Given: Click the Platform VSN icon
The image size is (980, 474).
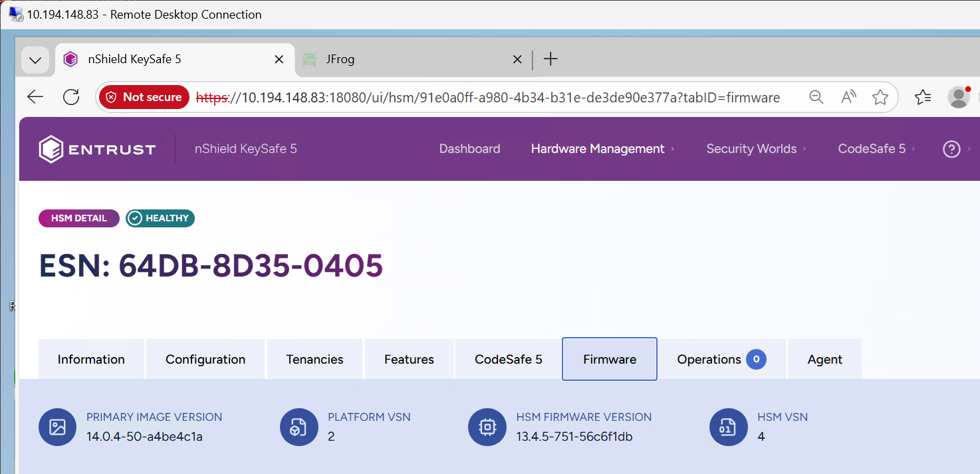Looking at the screenshot, I should click(x=299, y=427).
